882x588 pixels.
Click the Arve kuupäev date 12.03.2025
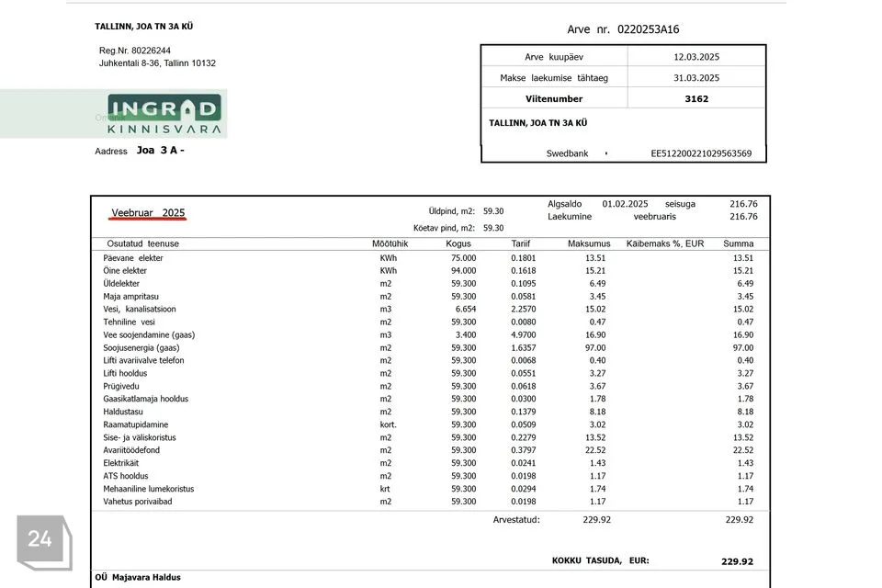pos(696,57)
